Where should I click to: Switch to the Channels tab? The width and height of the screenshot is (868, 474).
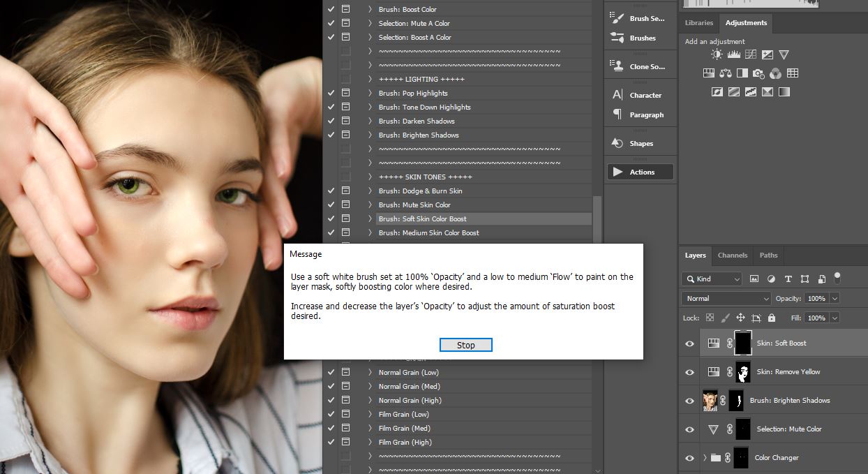click(x=732, y=255)
